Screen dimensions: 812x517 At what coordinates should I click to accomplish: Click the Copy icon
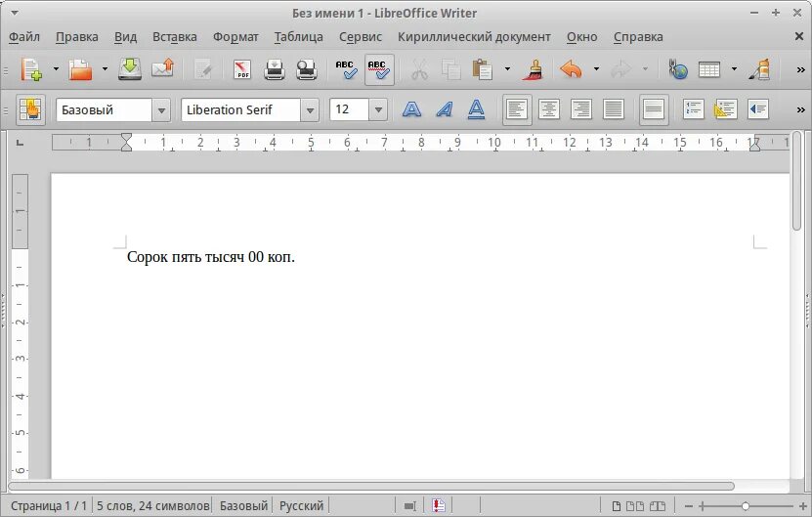click(450, 68)
